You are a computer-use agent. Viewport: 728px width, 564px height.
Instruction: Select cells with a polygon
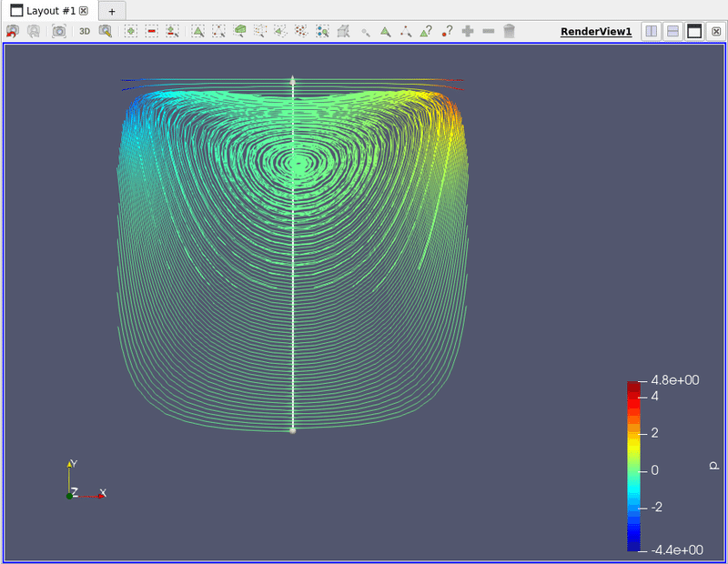278,30
